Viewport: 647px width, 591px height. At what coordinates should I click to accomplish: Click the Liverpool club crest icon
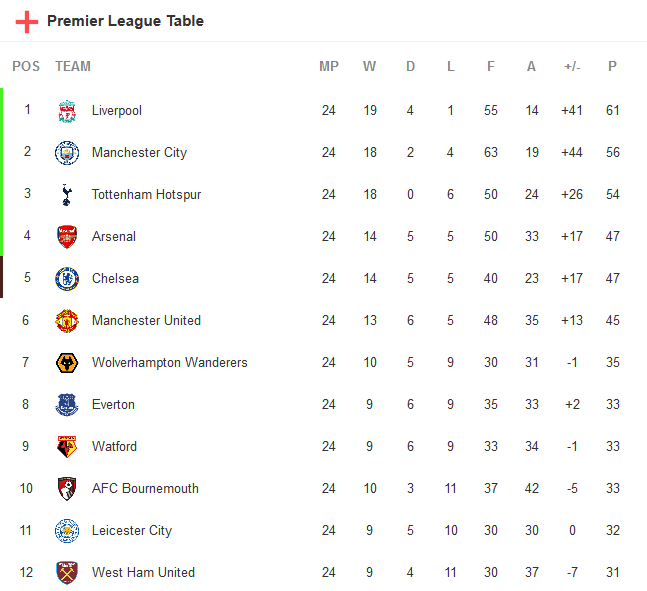pyautogui.click(x=67, y=111)
